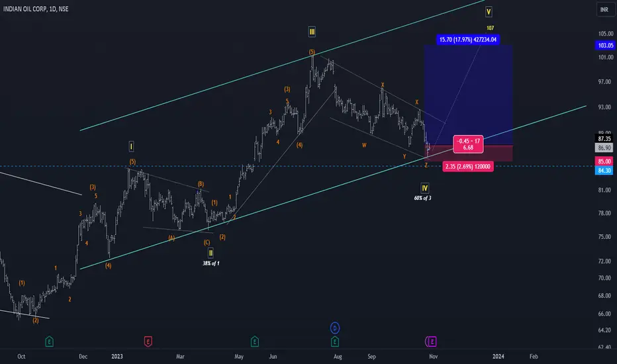The image size is (617, 364).
Task: Click the 2023 label on time axis
Action: point(117,356)
